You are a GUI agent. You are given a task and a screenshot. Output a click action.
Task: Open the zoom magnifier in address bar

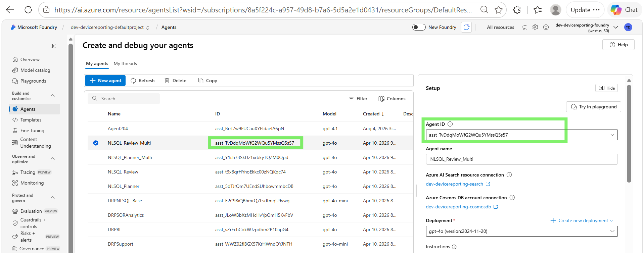coord(484,10)
